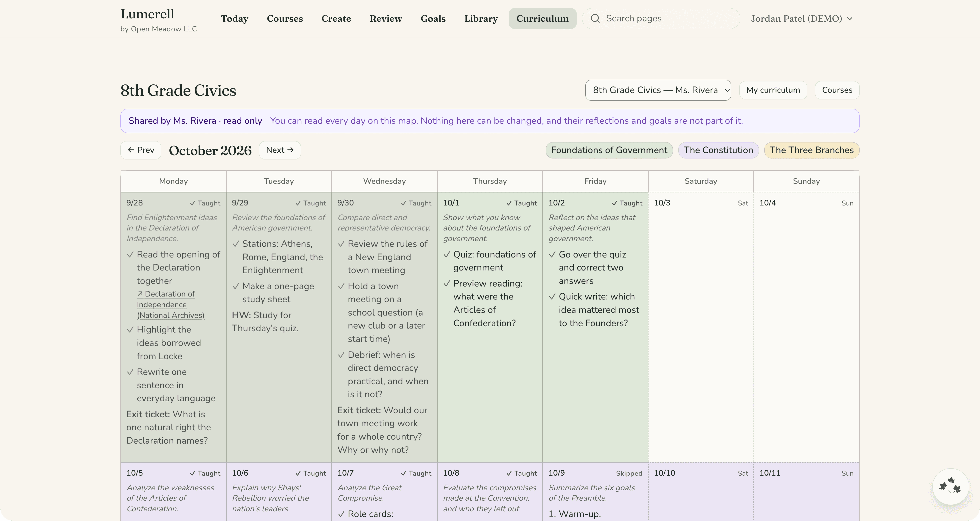Open the Library nav item
The height and width of the screenshot is (521, 980).
click(481, 18)
